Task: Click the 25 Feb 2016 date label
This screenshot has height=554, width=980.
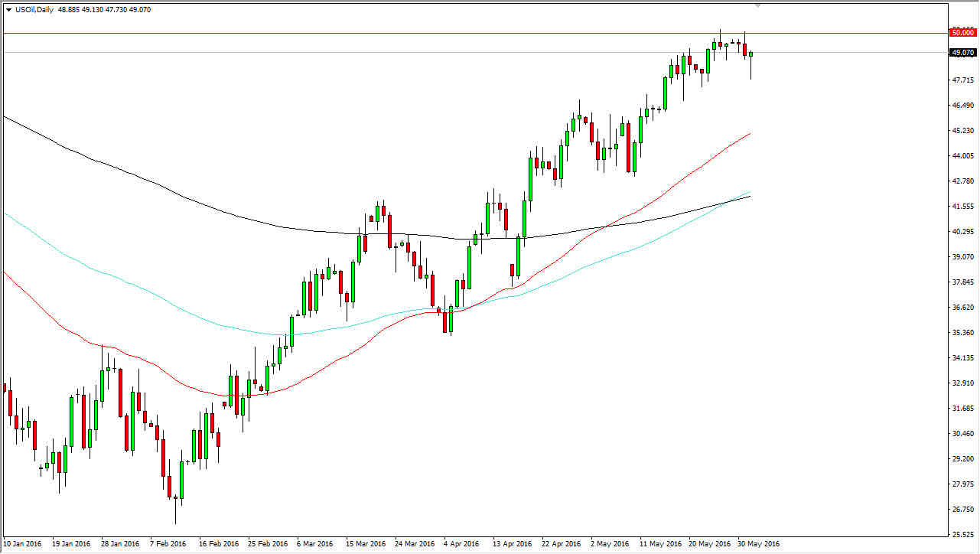Action: [267, 544]
